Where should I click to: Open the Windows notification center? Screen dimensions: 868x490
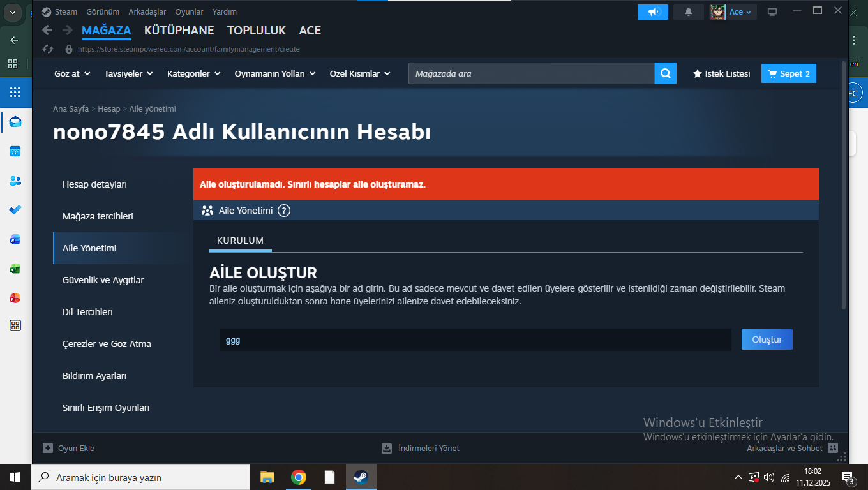point(848,477)
